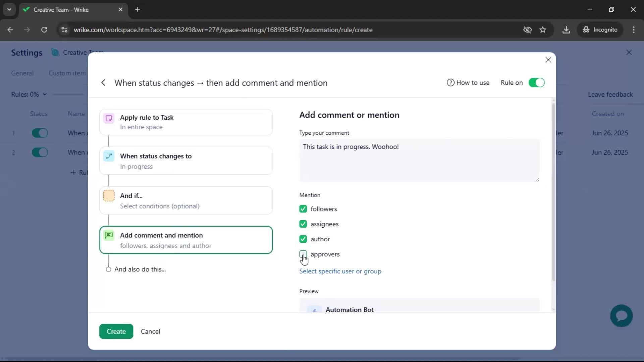The height and width of the screenshot is (362, 644).
Task: Check the approvers mention checkbox
Action: coord(303,254)
